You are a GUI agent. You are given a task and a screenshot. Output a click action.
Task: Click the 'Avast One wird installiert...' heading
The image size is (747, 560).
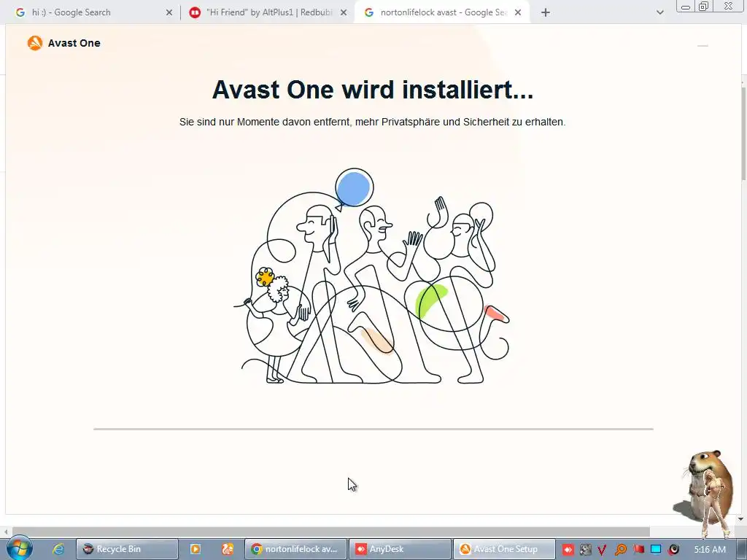(x=373, y=90)
